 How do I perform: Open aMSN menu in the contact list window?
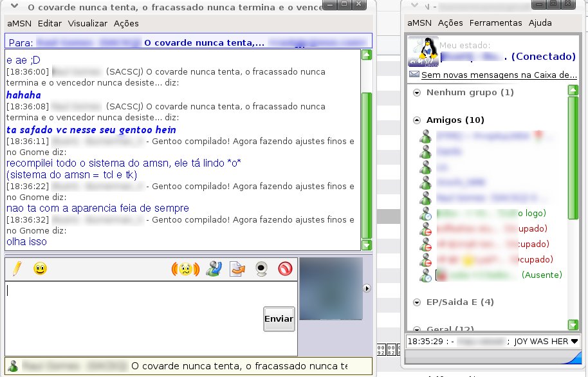(x=419, y=23)
